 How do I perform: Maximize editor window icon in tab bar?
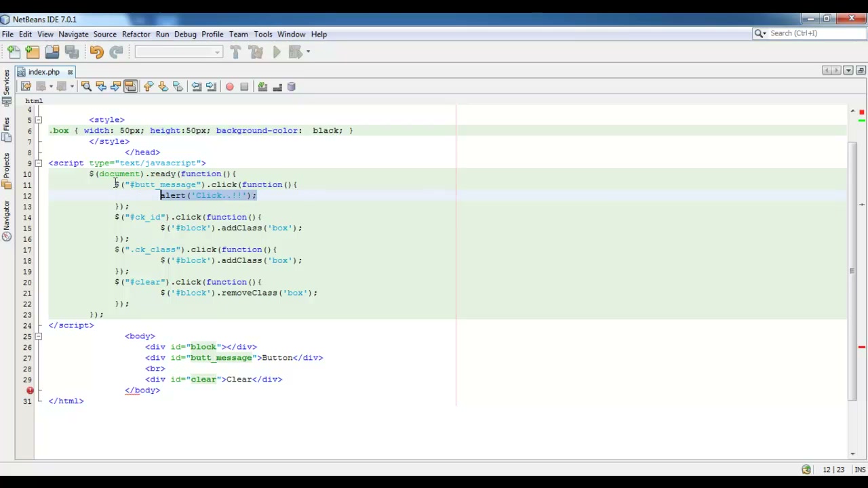tap(861, 71)
